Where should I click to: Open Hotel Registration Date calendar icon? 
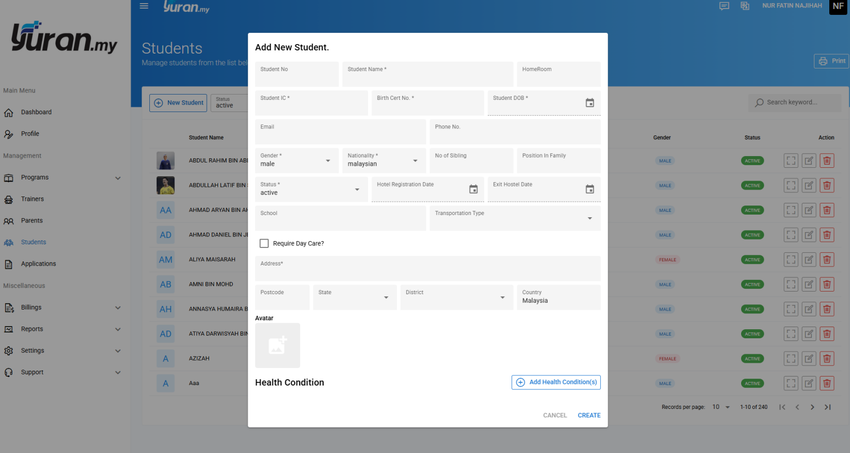(x=473, y=189)
